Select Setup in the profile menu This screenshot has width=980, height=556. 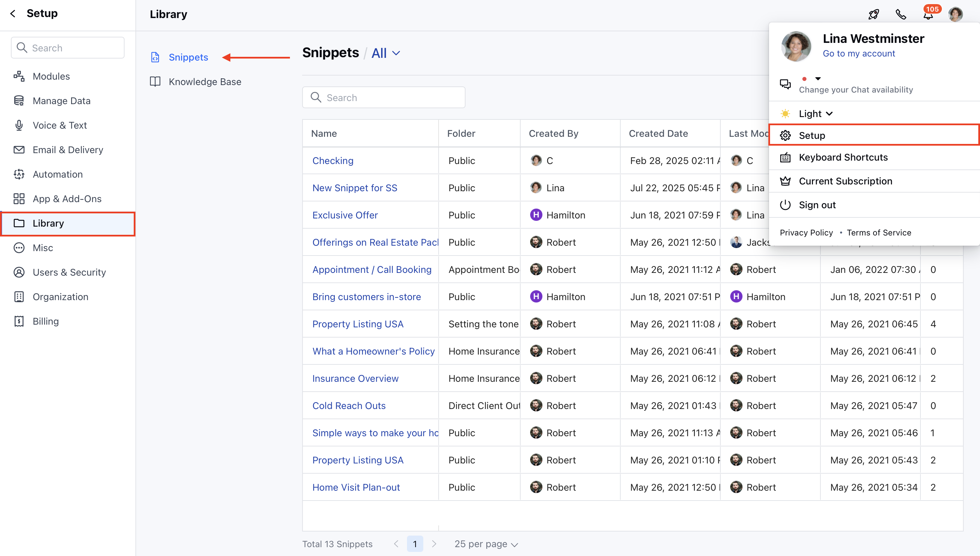812,135
